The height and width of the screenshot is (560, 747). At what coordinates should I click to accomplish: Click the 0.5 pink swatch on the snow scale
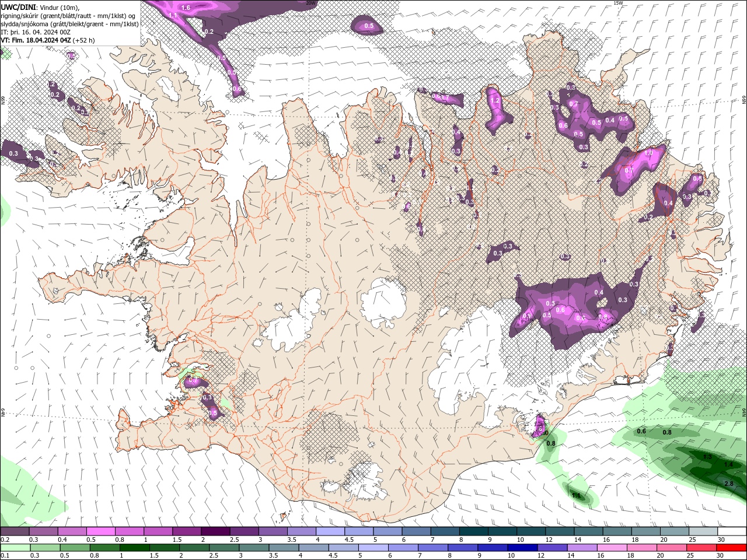click(100, 531)
